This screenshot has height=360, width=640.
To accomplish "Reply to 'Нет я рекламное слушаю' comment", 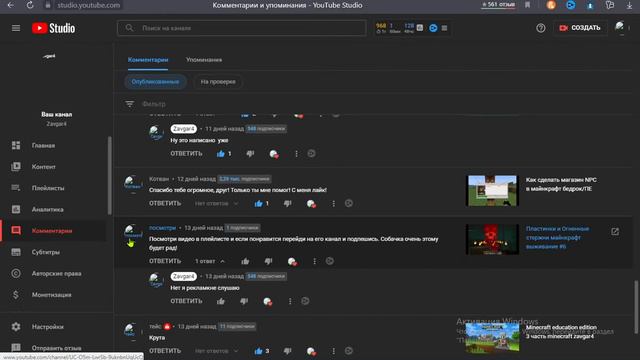I will [x=186, y=301].
